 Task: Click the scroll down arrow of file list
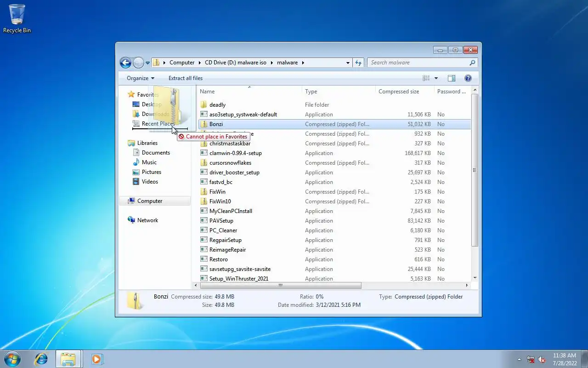pyautogui.click(x=475, y=278)
